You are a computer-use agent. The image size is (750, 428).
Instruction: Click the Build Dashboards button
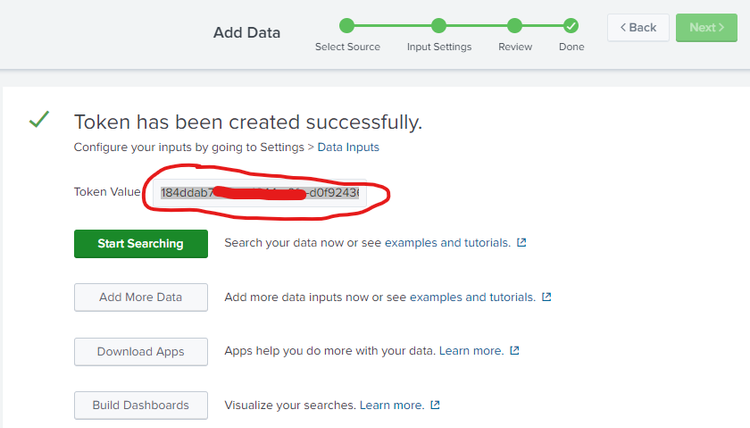pos(140,405)
